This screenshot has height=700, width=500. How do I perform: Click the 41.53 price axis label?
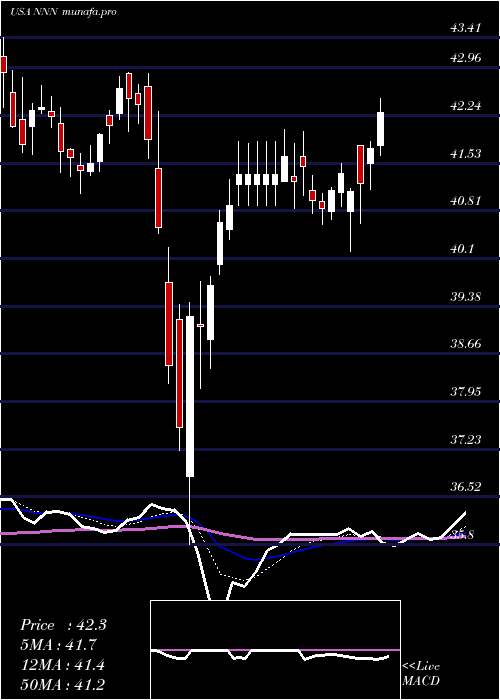tap(466, 154)
